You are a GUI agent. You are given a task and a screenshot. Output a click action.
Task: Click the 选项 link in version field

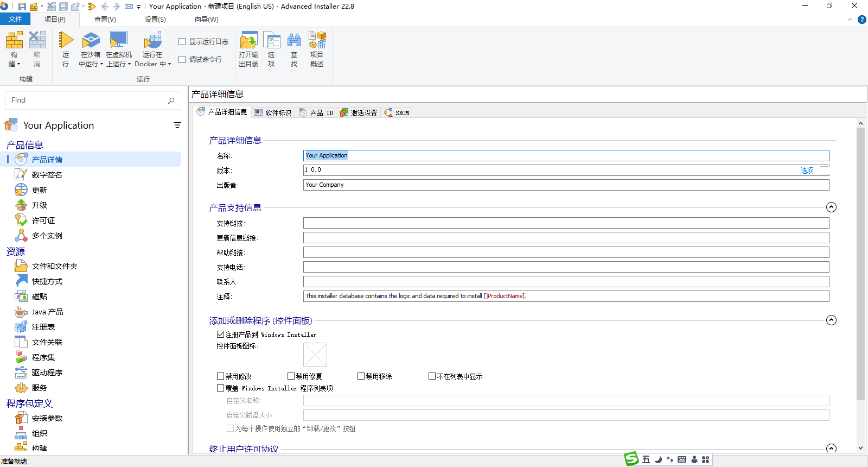(x=807, y=171)
